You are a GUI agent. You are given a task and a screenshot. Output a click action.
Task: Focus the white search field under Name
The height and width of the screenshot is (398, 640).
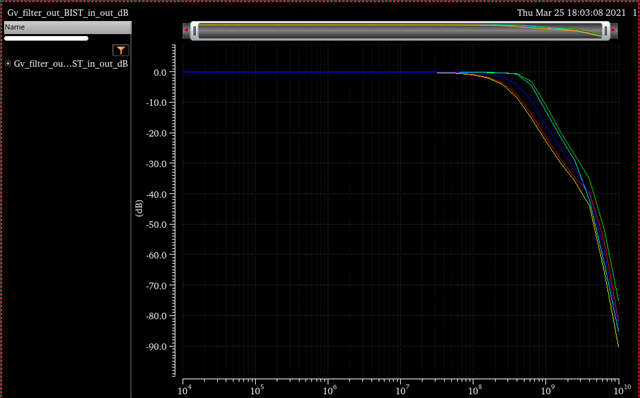point(46,38)
